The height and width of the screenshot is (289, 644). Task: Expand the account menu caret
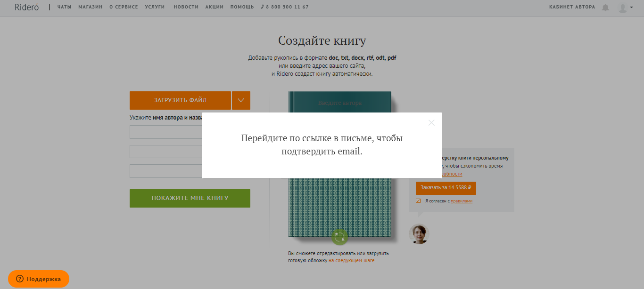tap(631, 8)
